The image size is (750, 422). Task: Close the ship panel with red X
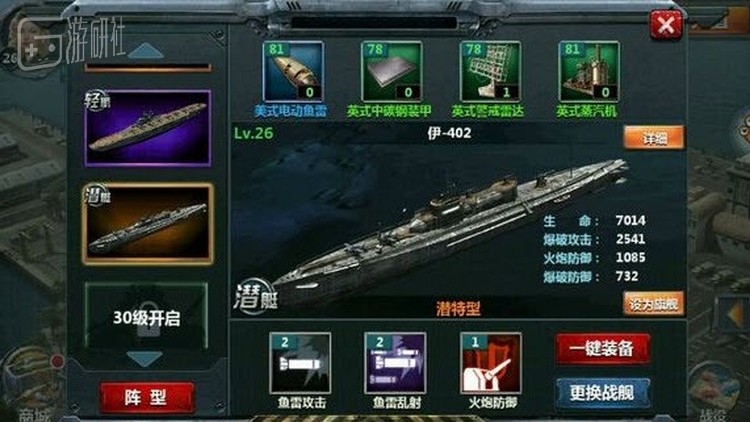666,25
